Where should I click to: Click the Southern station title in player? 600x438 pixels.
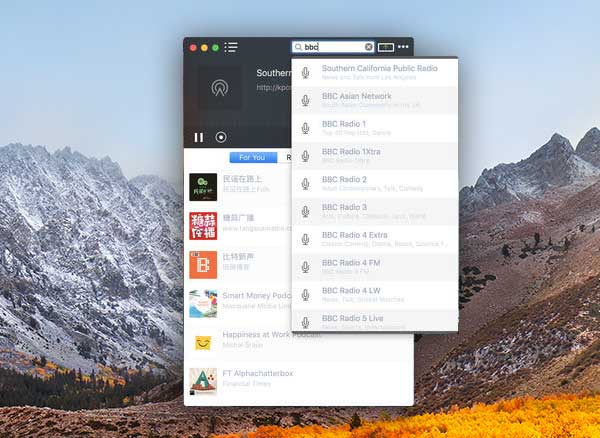pos(273,73)
